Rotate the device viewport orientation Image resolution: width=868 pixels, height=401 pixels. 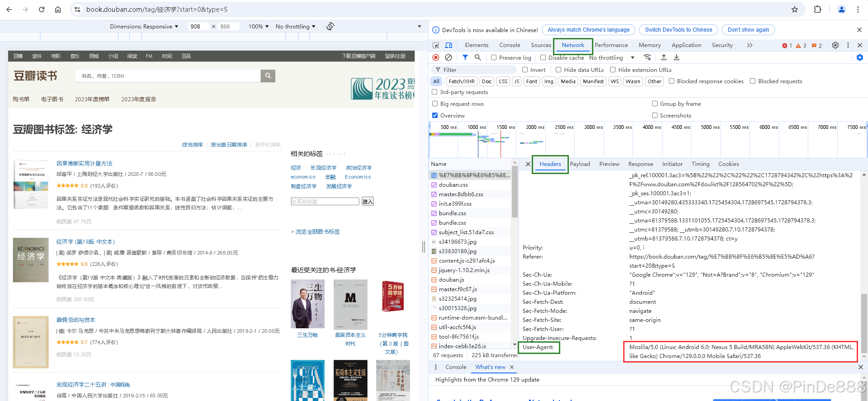tap(330, 26)
